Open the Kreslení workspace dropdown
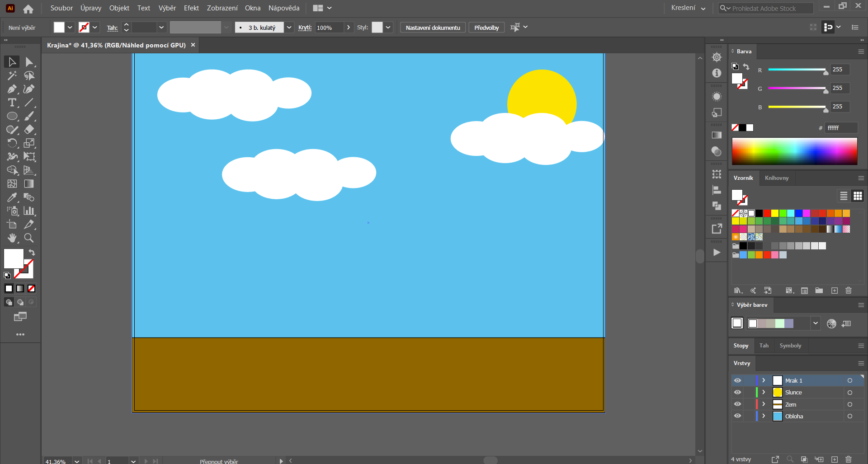Viewport: 868px width, 464px height. point(688,8)
